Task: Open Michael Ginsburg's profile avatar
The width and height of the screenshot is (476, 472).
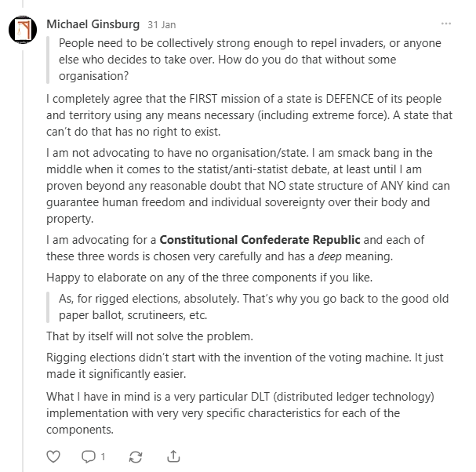Action: click(23, 31)
